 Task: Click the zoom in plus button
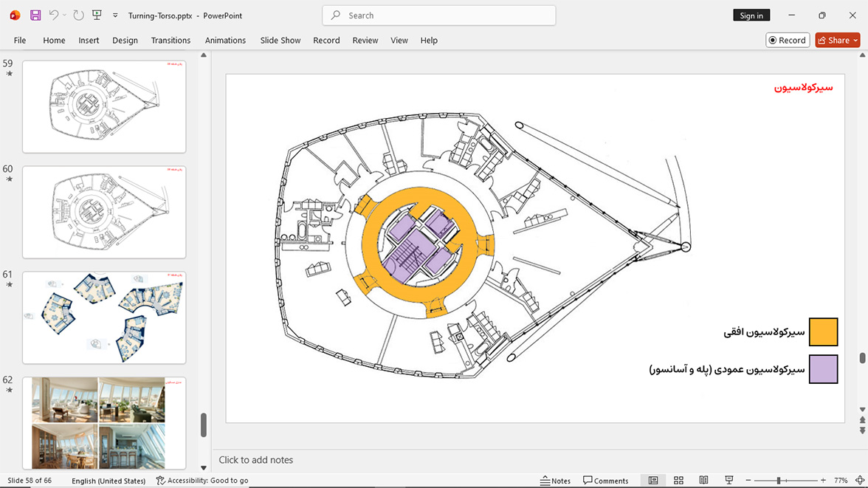[x=823, y=481]
